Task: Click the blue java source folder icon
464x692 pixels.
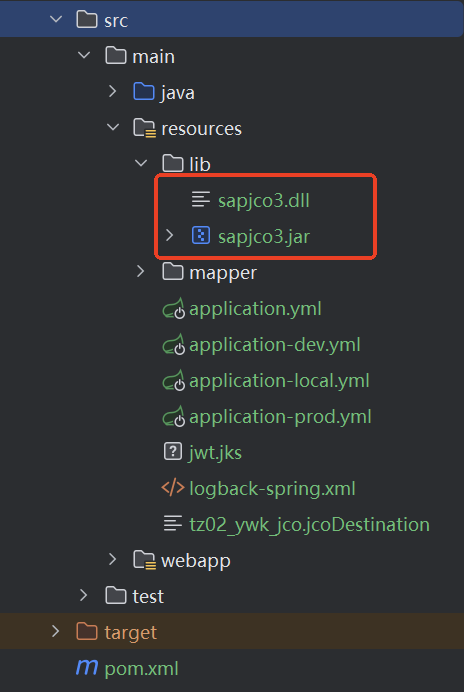Action: [144, 92]
